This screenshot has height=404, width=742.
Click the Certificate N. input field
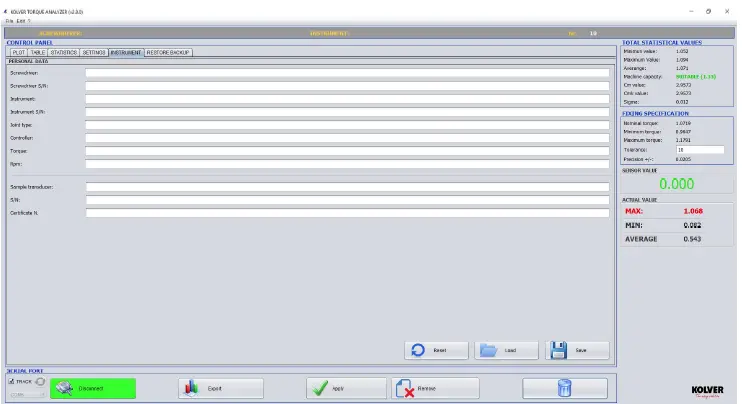pyautogui.click(x=347, y=213)
